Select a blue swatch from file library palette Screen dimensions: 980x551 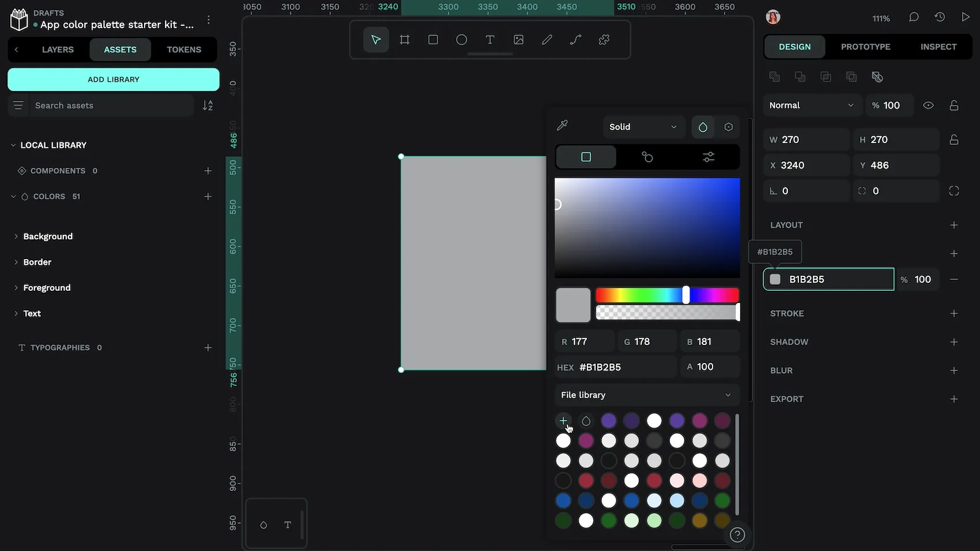coord(563,500)
